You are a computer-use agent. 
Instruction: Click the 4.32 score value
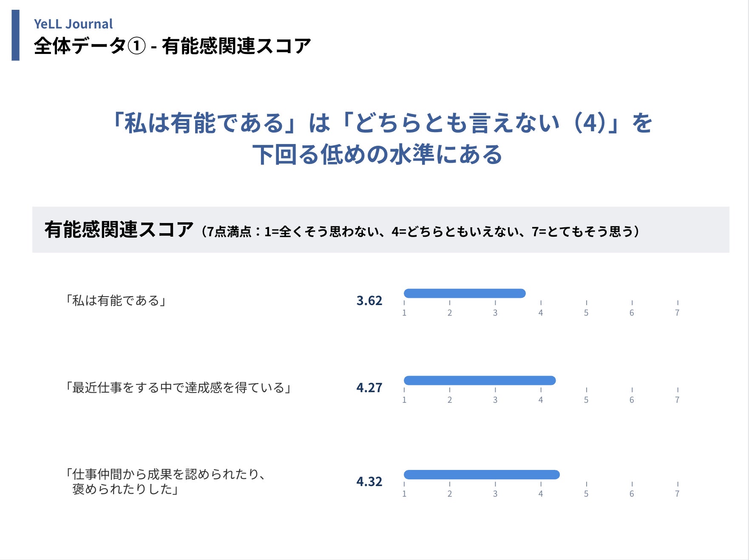point(369,482)
